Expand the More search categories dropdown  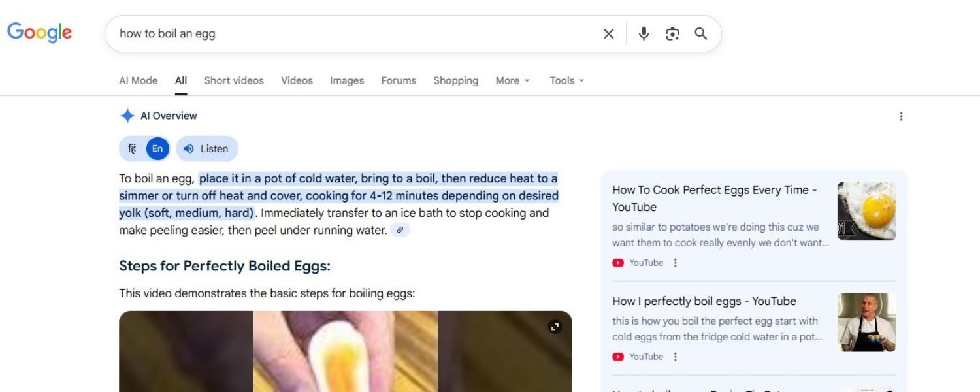tap(512, 80)
